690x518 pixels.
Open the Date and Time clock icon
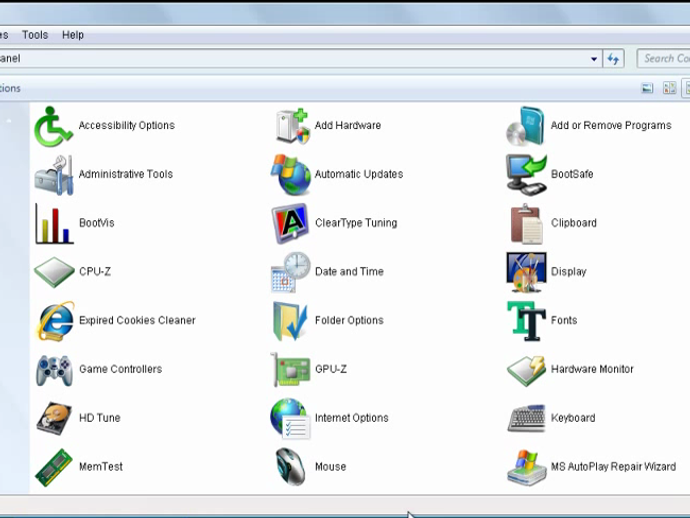pos(290,272)
